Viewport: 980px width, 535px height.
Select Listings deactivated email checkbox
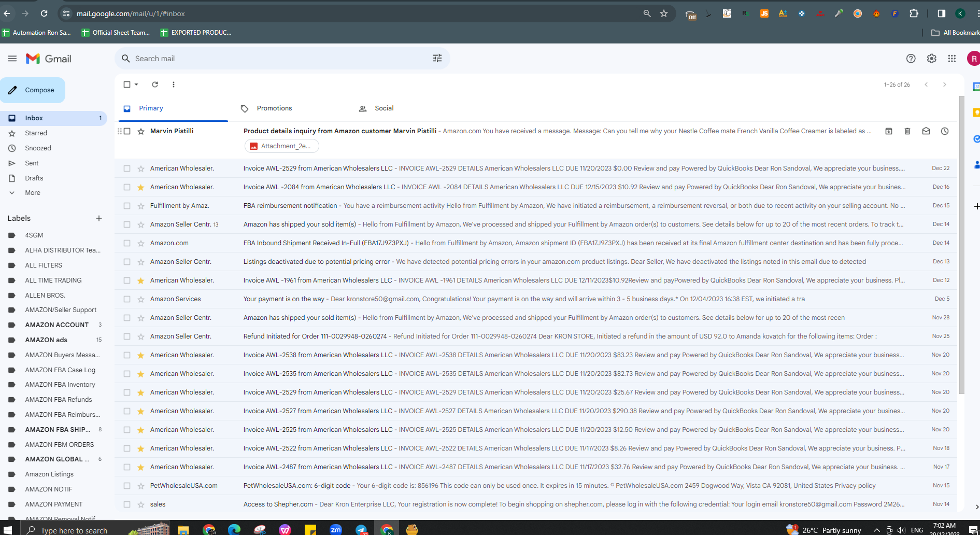[x=127, y=262]
